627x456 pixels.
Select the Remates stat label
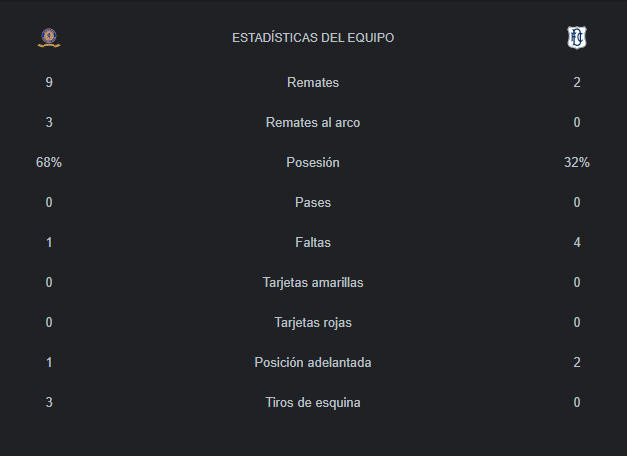click(313, 82)
